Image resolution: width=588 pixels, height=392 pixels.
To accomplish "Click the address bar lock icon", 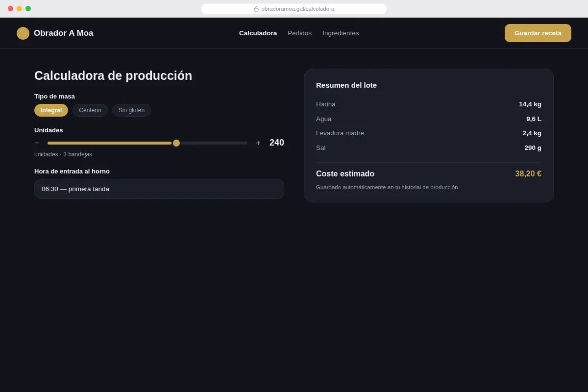I will pyautogui.click(x=256, y=9).
